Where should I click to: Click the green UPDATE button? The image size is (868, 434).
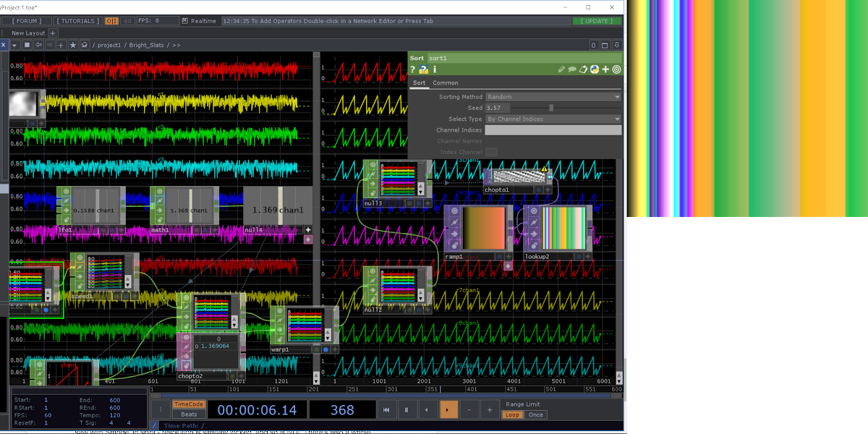[x=597, y=21]
